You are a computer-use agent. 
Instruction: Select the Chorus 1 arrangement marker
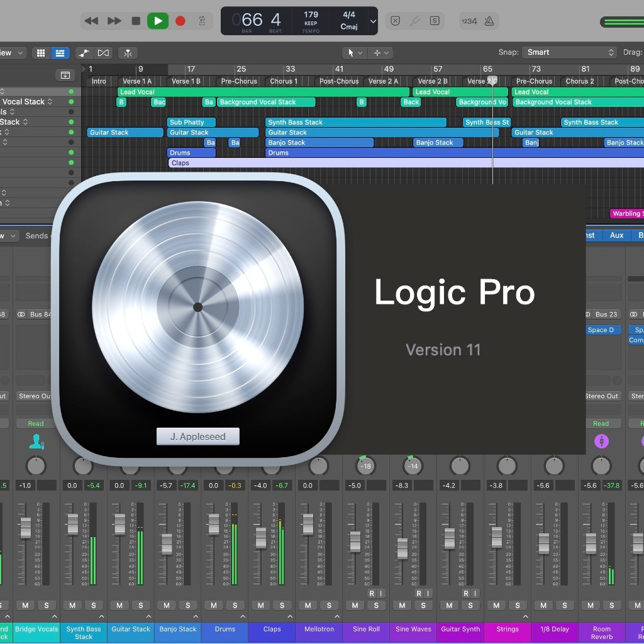point(284,81)
